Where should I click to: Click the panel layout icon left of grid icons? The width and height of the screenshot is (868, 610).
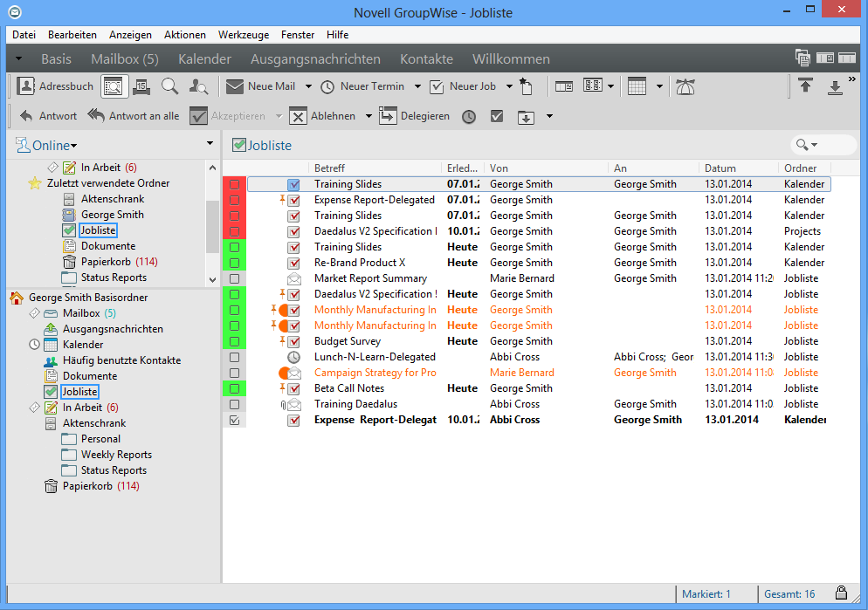point(564,86)
